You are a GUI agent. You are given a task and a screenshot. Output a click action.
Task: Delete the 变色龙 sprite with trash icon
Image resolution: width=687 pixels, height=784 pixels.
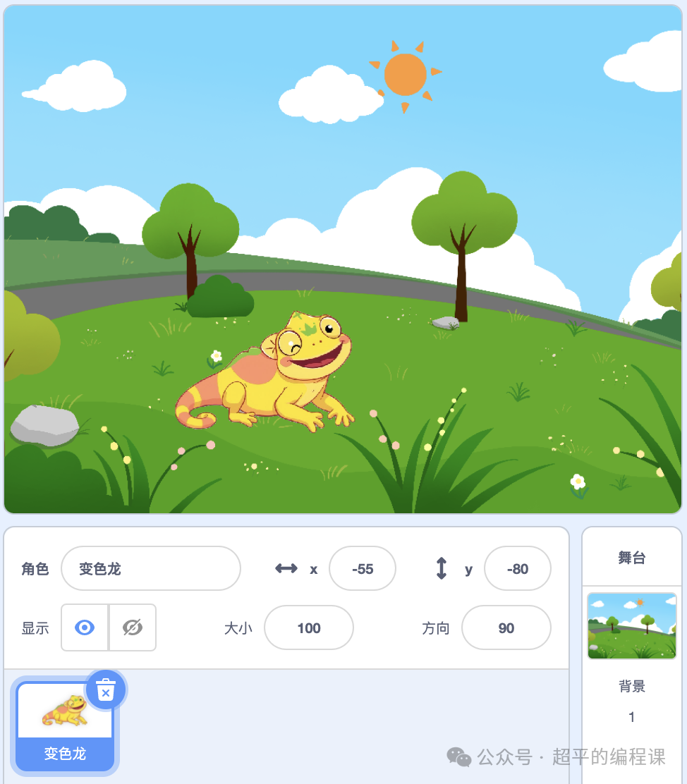106,690
